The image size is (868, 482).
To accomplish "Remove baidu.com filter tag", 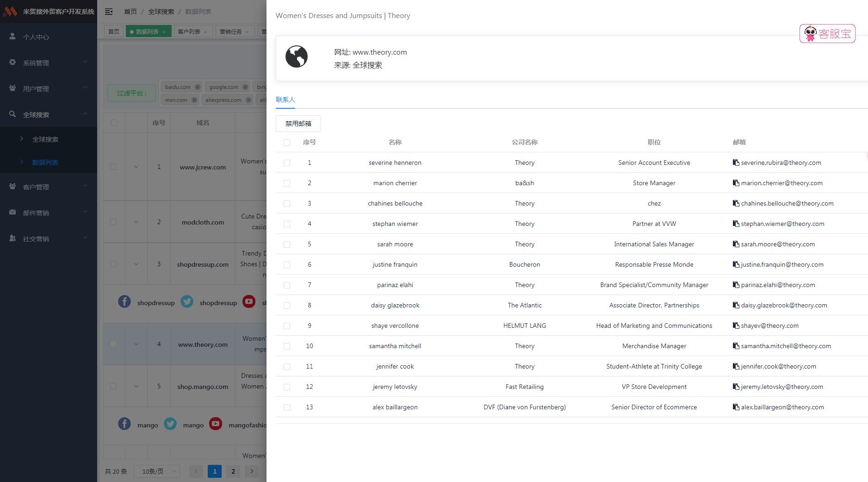I will point(198,87).
